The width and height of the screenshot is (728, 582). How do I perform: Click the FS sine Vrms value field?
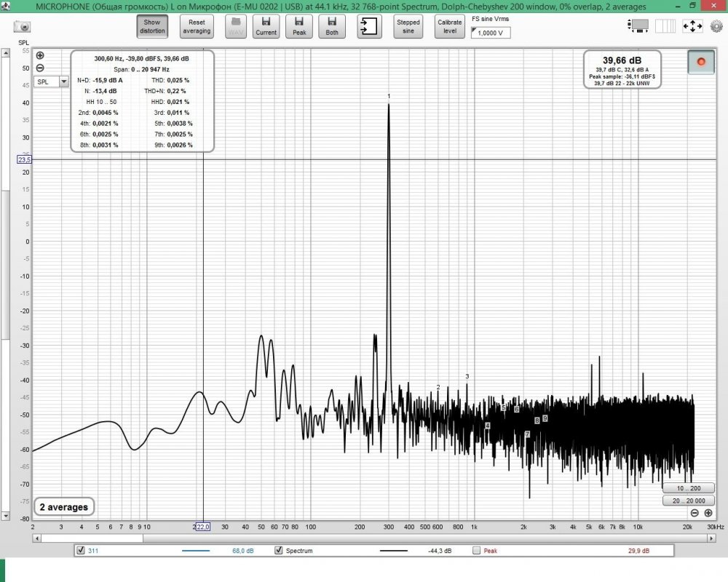point(491,33)
